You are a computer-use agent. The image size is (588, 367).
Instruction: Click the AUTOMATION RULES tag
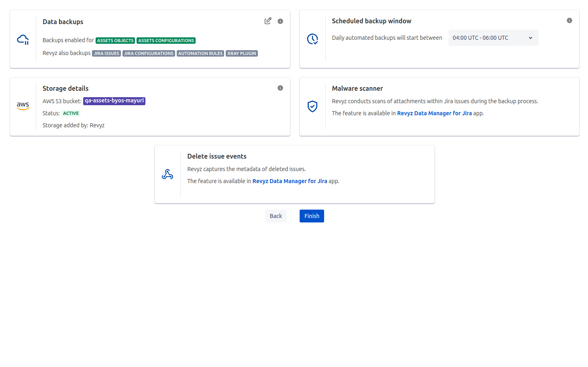pyautogui.click(x=200, y=53)
